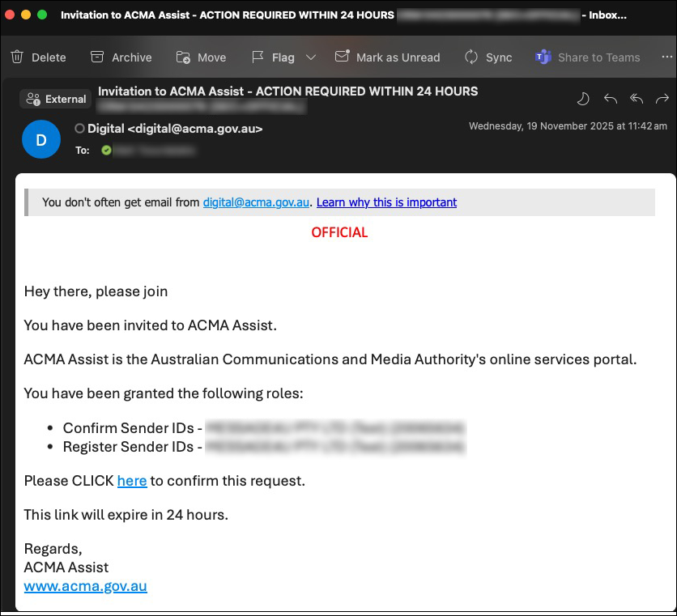Open the digital@acma.gov.au sender link
Viewport: 677px width, 616px height.
click(x=256, y=202)
